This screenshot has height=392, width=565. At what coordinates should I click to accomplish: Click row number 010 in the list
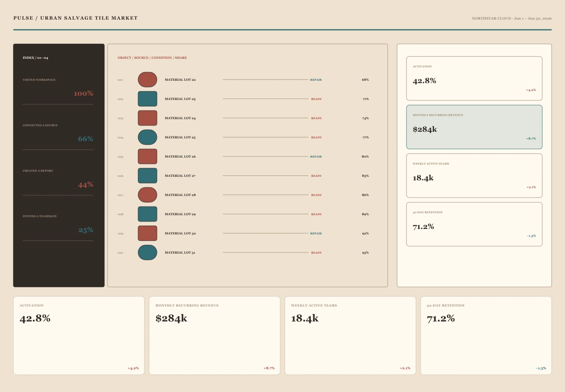tap(120, 252)
